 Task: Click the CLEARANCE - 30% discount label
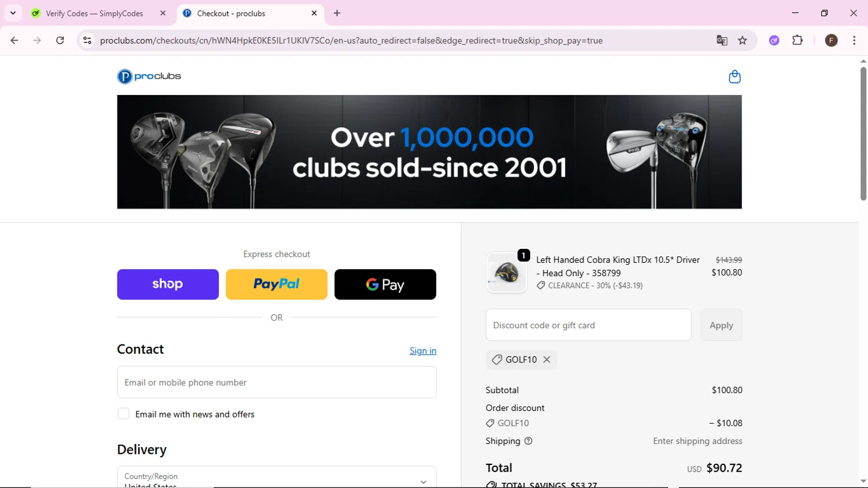(590, 285)
